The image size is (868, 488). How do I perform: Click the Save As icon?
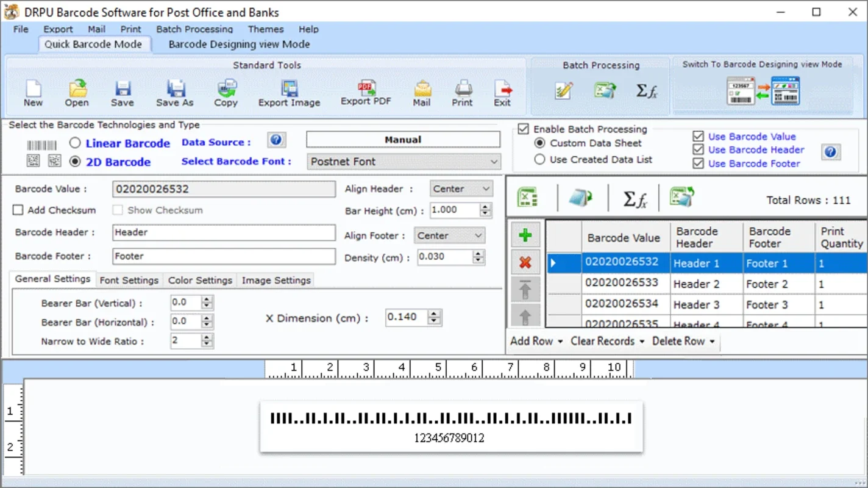(x=176, y=88)
